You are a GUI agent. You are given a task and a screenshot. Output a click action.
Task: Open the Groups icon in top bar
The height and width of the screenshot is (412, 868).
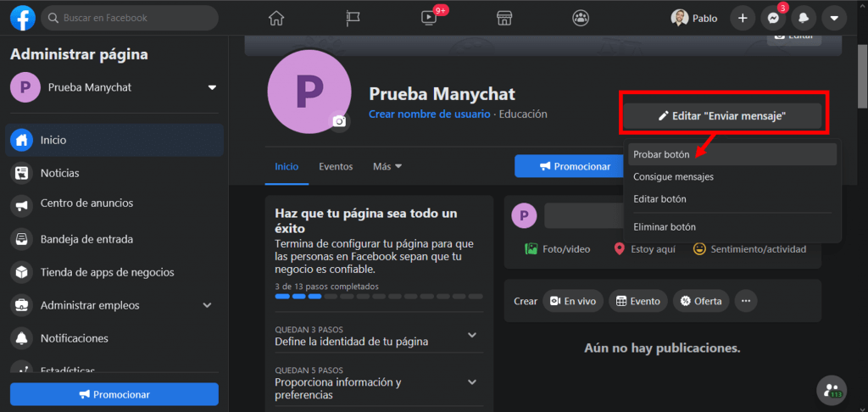(x=580, y=19)
